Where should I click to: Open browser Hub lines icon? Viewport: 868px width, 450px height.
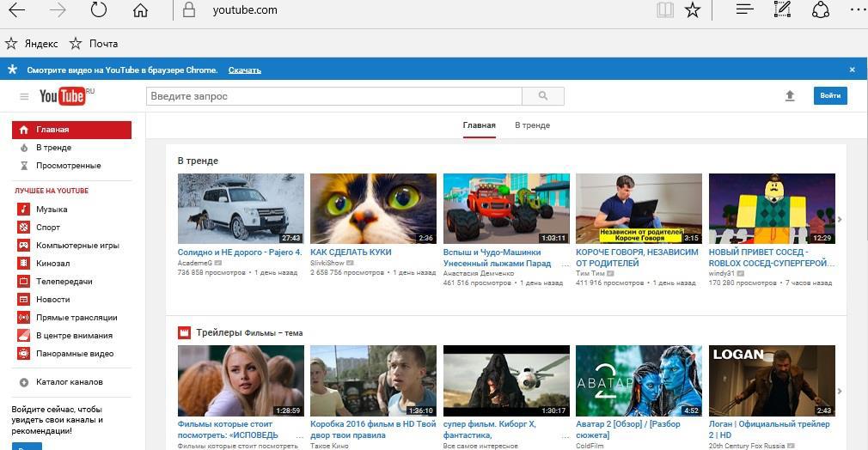tap(744, 9)
